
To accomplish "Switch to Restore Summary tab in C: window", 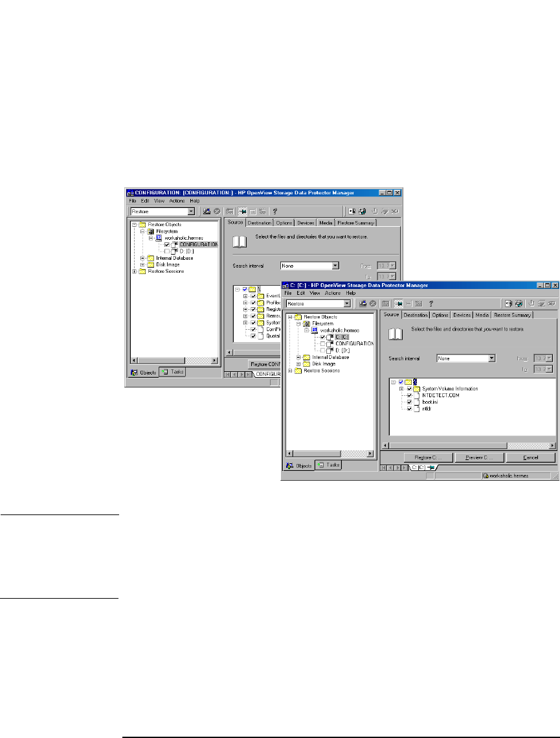I will tap(513, 315).
